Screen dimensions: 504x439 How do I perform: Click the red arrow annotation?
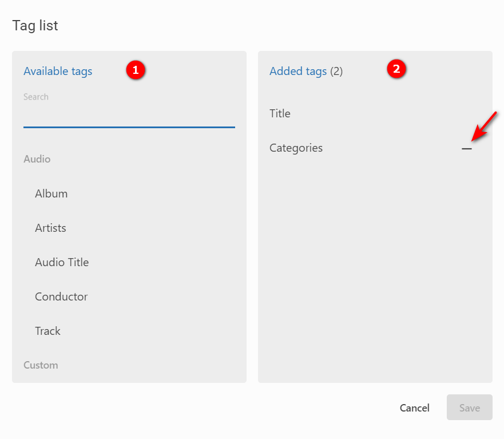click(483, 126)
